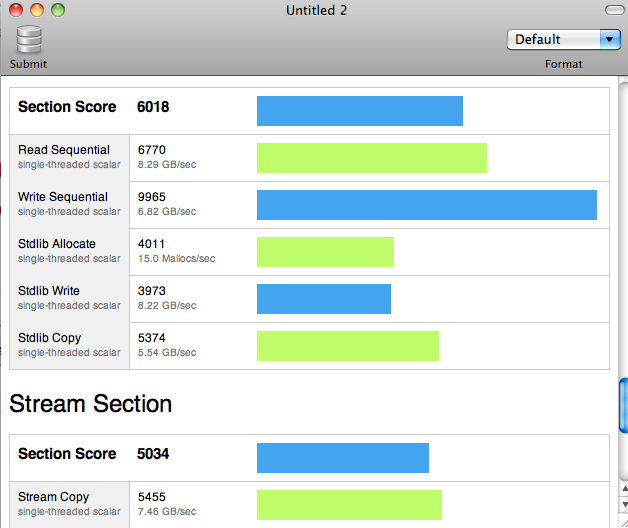Click the blue 6018 section score bar
The image size is (628, 528).
[360, 111]
